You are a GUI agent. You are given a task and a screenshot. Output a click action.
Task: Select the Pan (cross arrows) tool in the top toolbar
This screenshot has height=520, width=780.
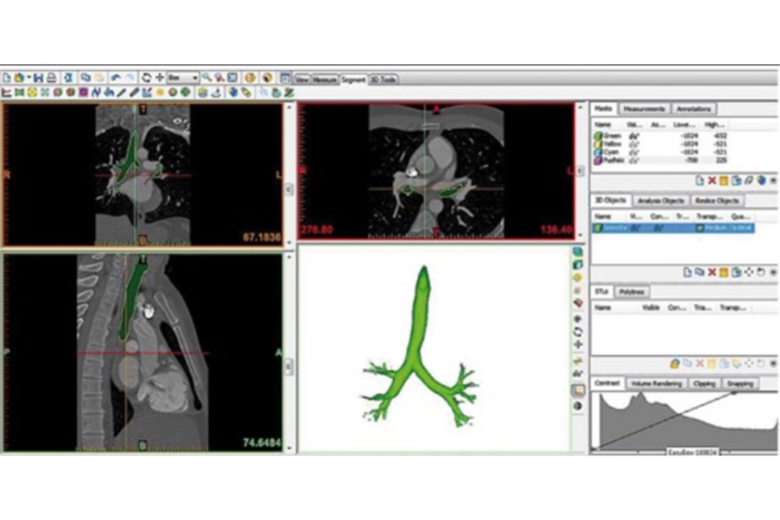(160, 78)
